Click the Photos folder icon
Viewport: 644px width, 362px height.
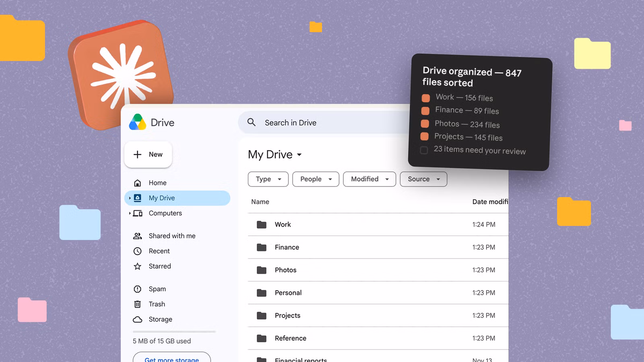[x=262, y=270]
